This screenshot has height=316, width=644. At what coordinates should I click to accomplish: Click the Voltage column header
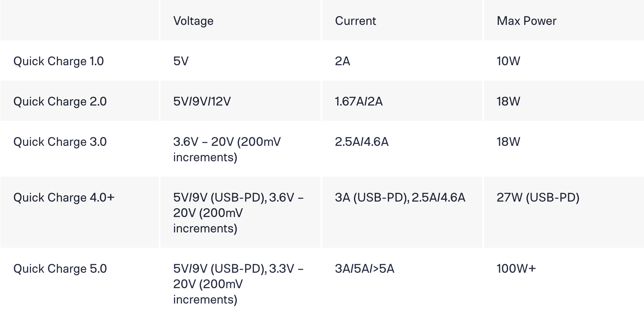[x=193, y=21]
